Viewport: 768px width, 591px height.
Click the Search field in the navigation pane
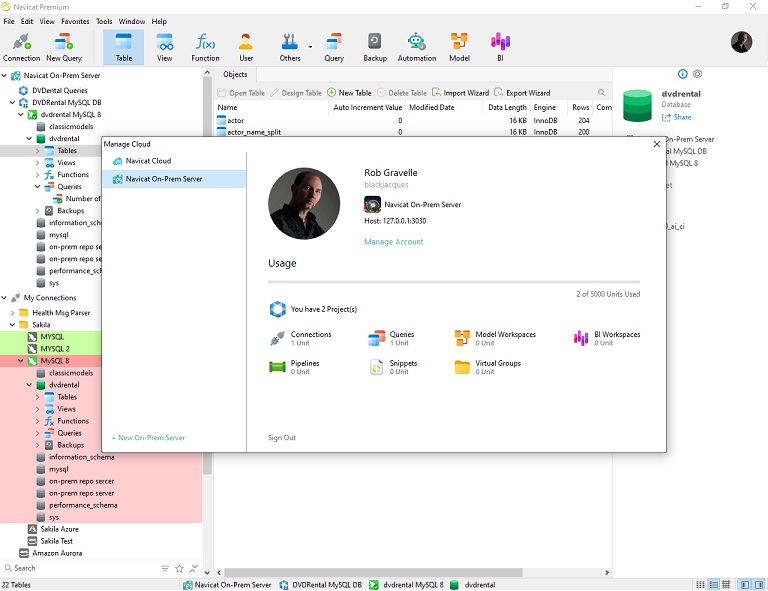[81, 568]
